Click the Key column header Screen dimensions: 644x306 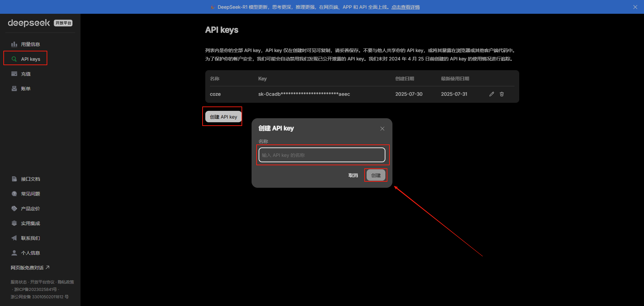[x=262, y=79]
